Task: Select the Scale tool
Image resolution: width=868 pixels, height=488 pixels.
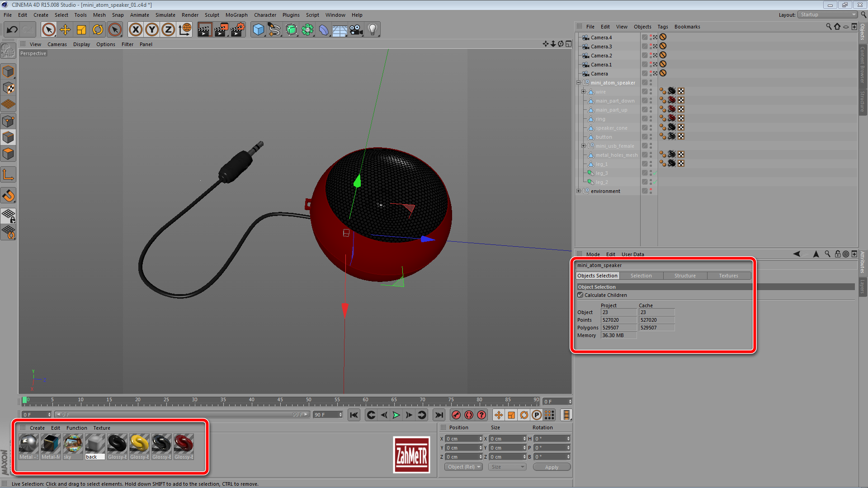Action: click(81, 30)
